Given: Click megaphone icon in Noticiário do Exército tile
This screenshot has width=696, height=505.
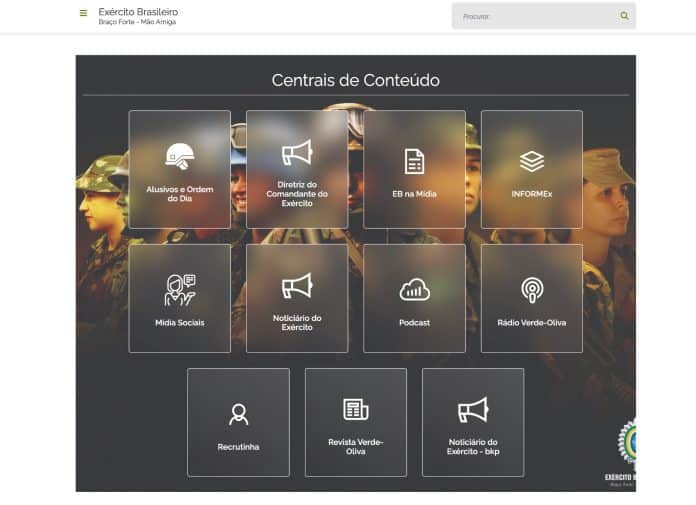Looking at the screenshot, I should tap(297, 285).
